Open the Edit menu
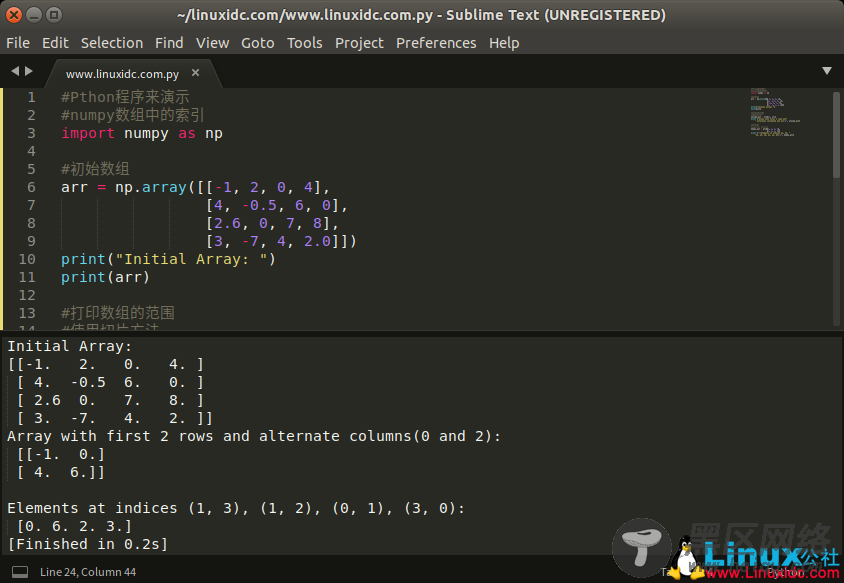The image size is (844, 583). point(55,43)
